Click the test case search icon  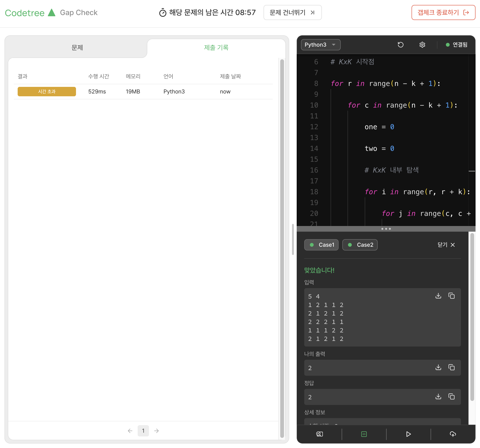point(320,434)
